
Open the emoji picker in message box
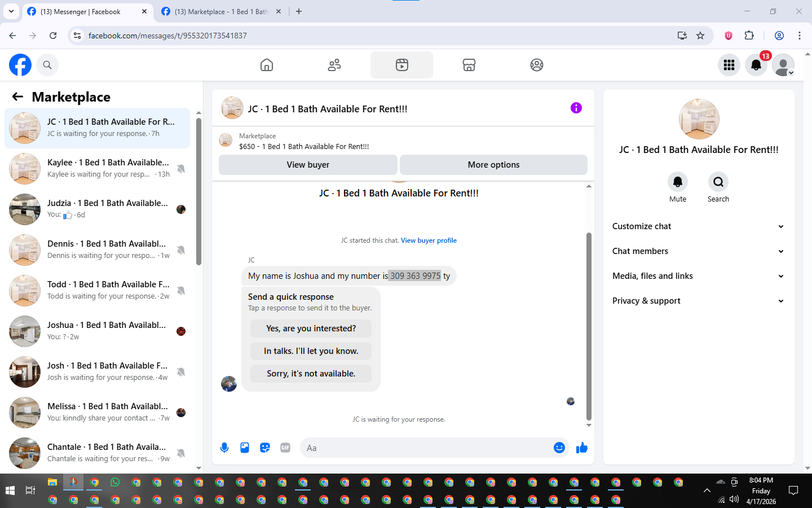tap(559, 448)
